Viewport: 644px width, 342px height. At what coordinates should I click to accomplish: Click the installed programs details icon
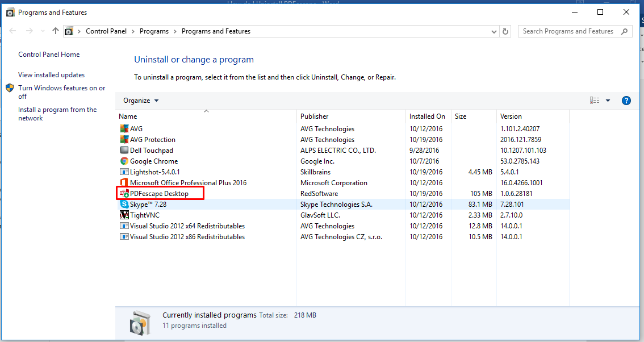coord(139,323)
